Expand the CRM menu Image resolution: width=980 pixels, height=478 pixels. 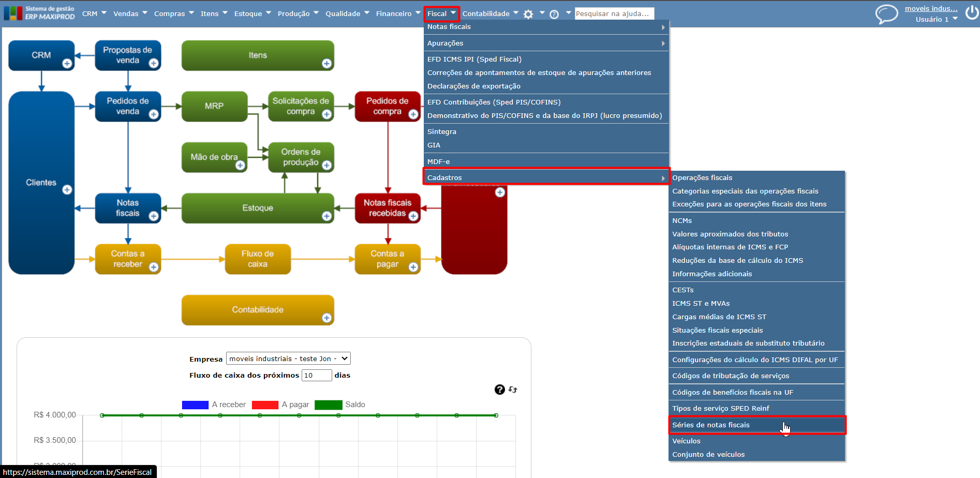94,13
